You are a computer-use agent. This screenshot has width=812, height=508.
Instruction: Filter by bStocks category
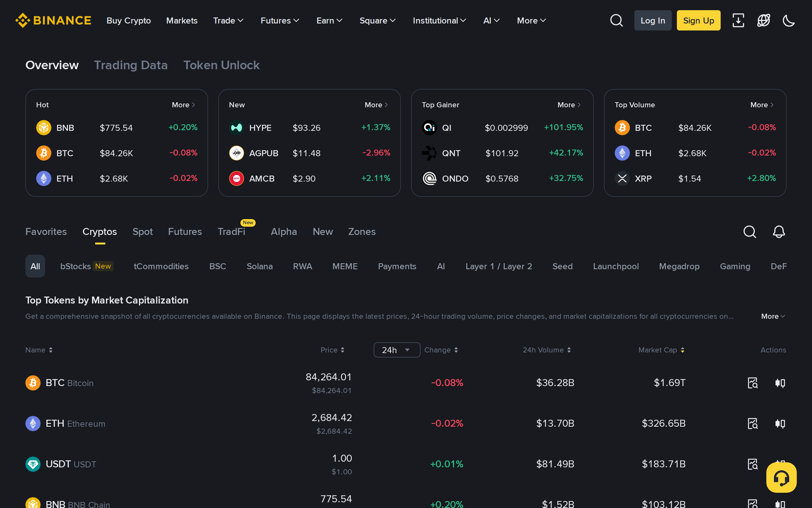87,266
